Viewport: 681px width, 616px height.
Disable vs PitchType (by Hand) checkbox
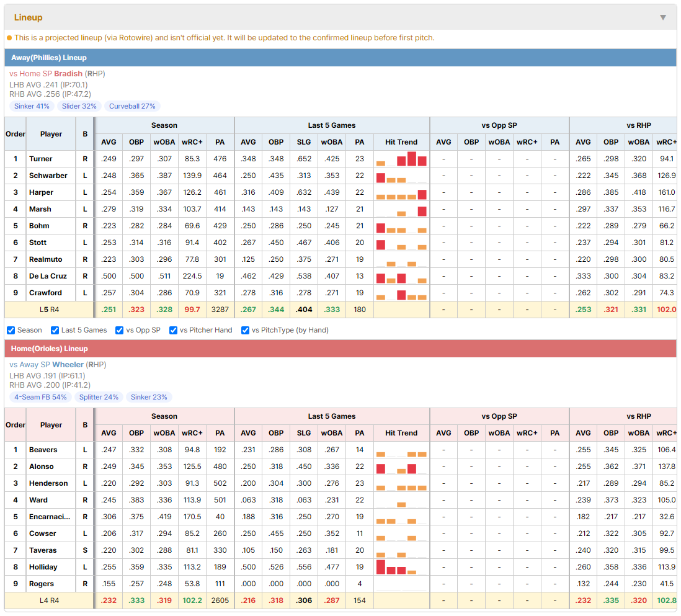pyautogui.click(x=246, y=330)
